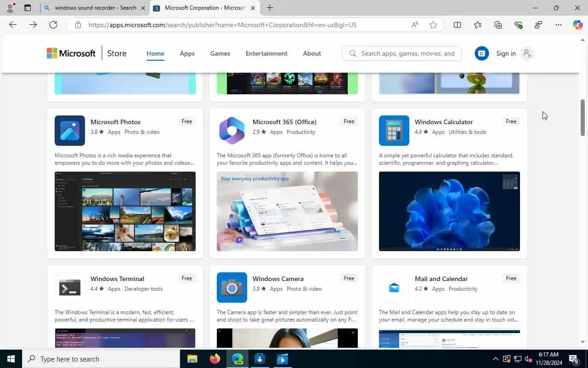Screen dimensions: 588x368
Task: Open the Microsoft Photos app icon
Action: coord(70,131)
